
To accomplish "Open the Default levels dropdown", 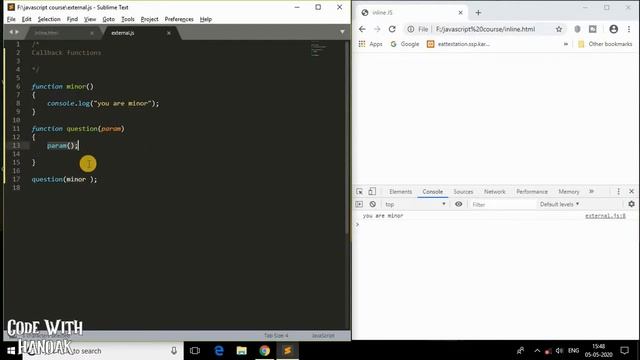I will [x=560, y=204].
